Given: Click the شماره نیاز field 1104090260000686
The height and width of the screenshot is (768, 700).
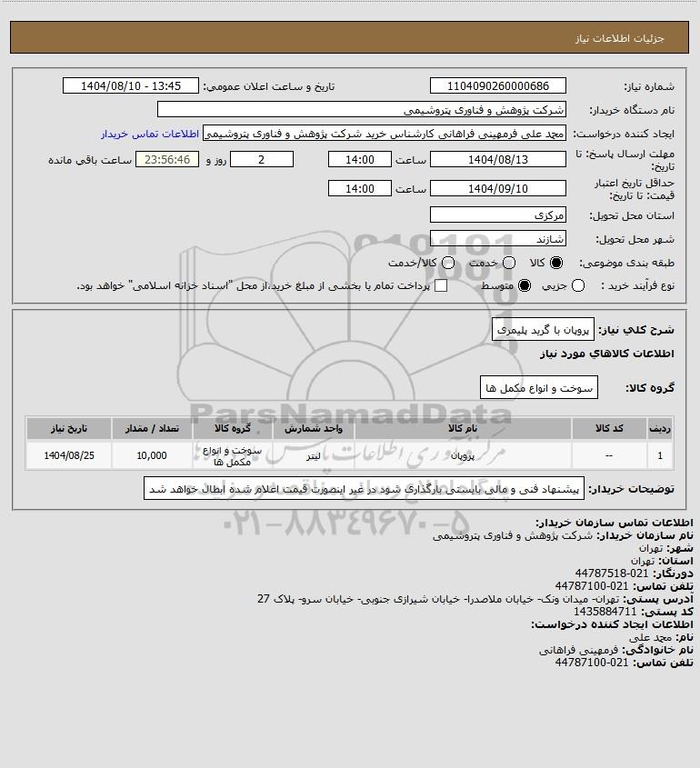Looking at the screenshot, I should coord(497,85).
